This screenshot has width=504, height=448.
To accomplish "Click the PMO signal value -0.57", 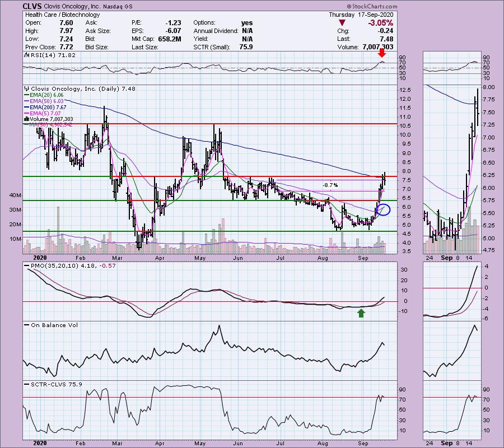I will [x=108, y=266].
